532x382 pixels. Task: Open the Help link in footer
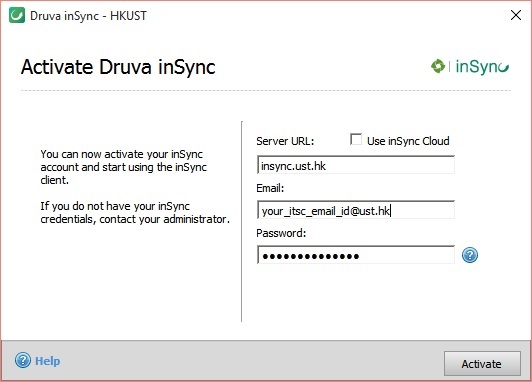tap(48, 361)
